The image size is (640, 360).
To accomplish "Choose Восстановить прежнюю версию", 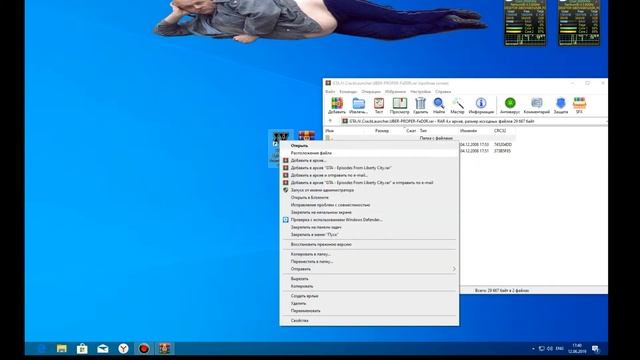I will click(369, 244).
